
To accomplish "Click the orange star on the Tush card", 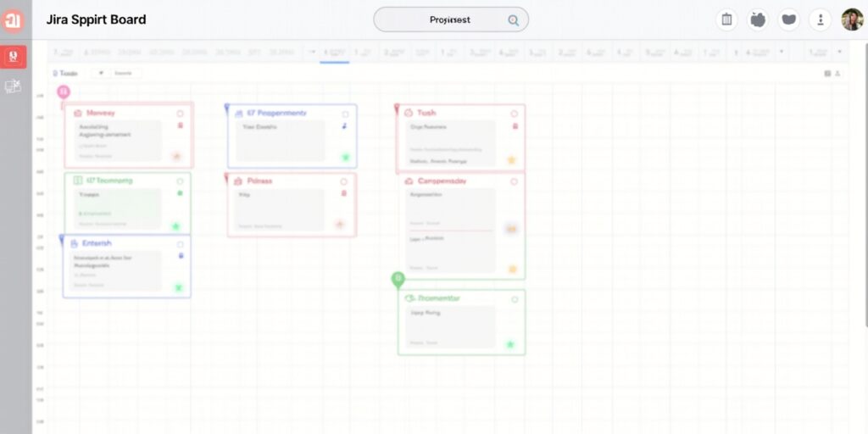I will 511,159.
